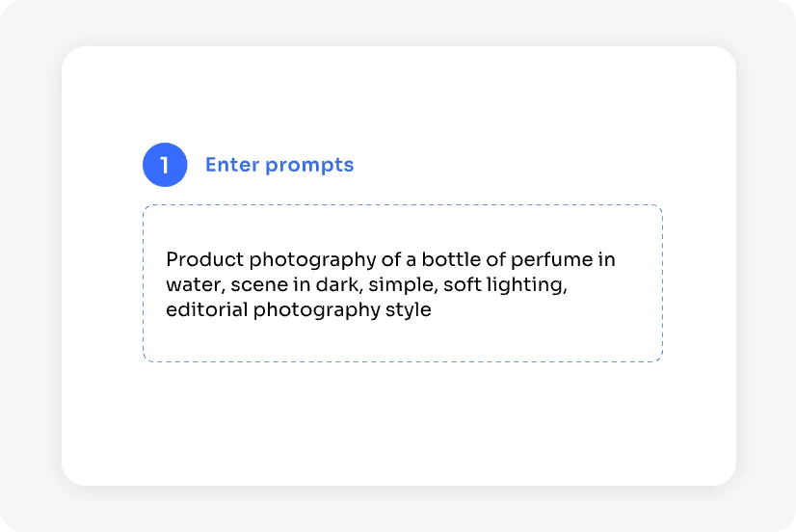This screenshot has width=796, height=532.
Task: Click the empty space above the prompt text inside the box
Action: [402, 226]
